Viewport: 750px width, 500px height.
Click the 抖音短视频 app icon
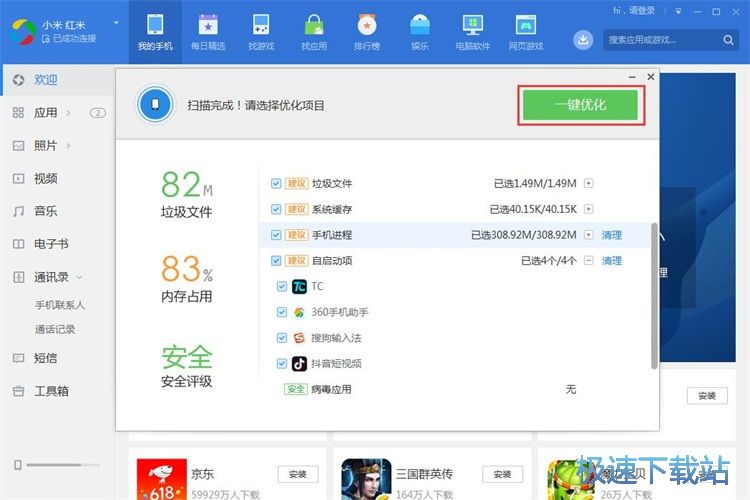tap(299, 364)
